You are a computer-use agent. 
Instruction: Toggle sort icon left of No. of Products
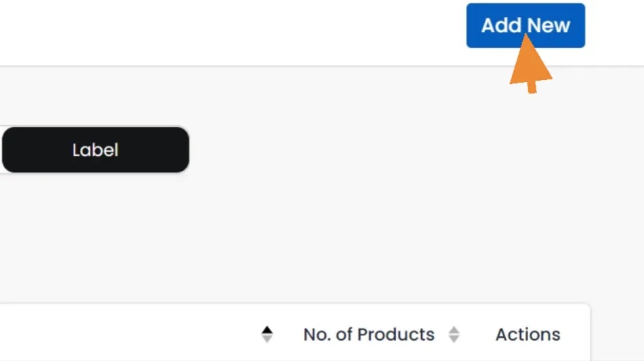pos(267,335)
